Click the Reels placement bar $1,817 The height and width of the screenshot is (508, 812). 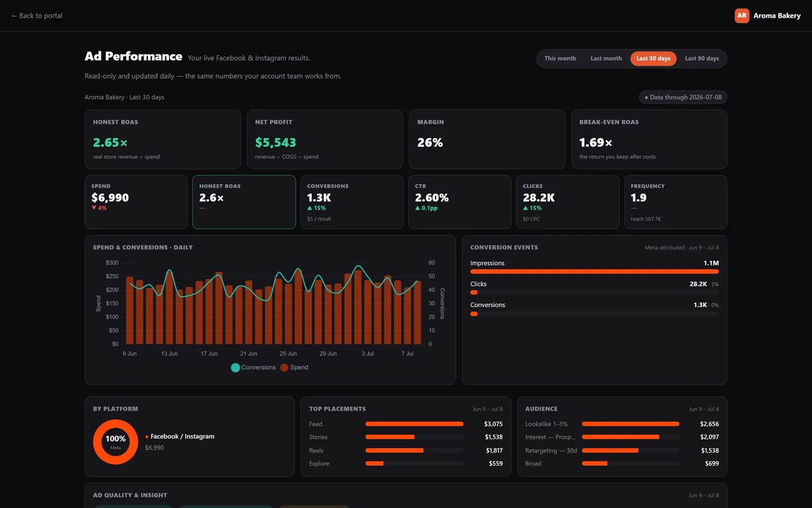414,451
